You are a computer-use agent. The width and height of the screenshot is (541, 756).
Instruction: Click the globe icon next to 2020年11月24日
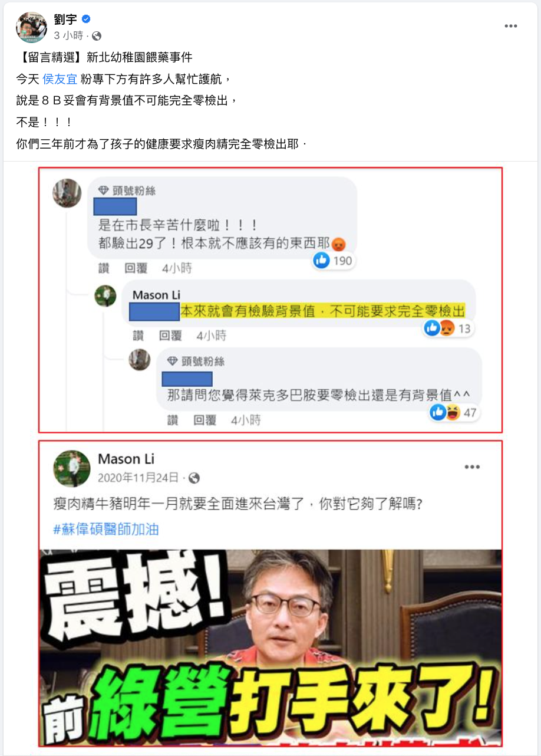(194, 478)
